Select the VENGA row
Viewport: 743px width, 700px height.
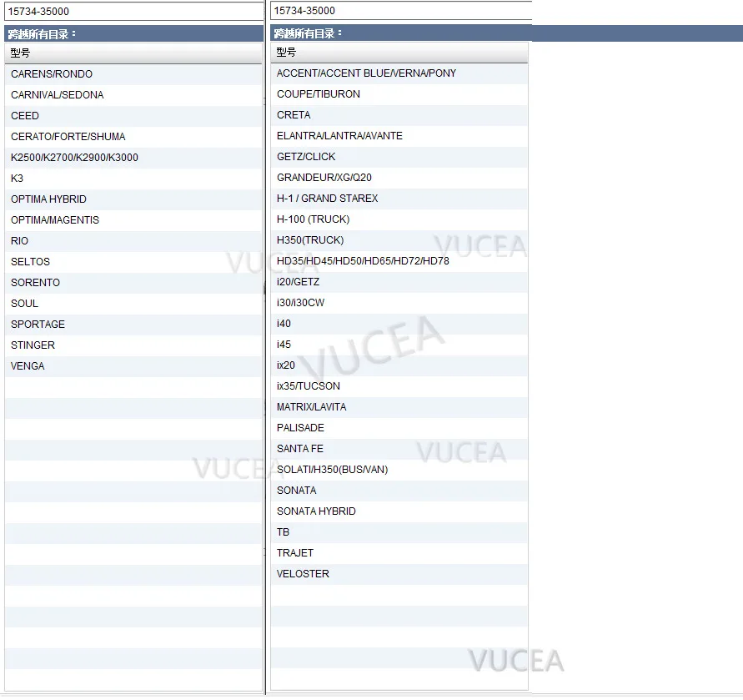point(133,366)
